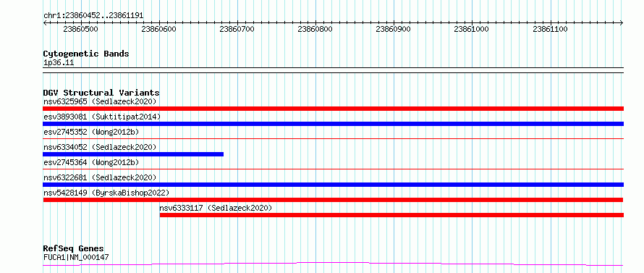Select the 1p36.11 band label
644x273 pixels.
pos(59,63)
